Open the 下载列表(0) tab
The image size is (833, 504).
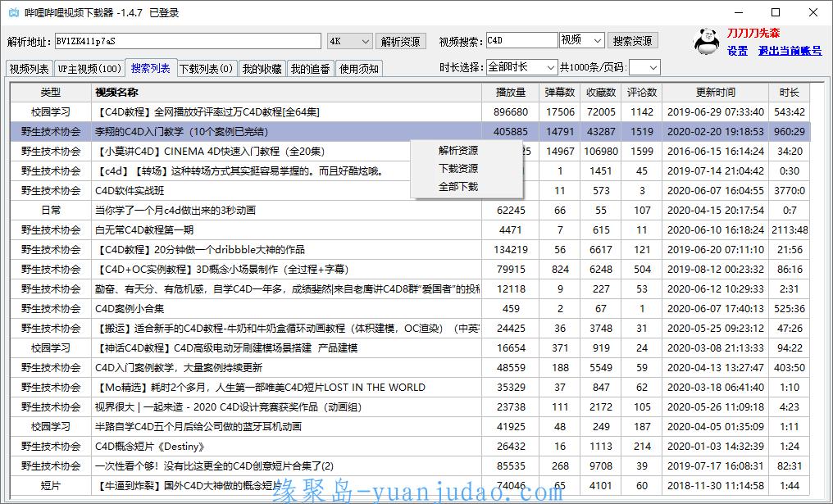click(206, 69)
